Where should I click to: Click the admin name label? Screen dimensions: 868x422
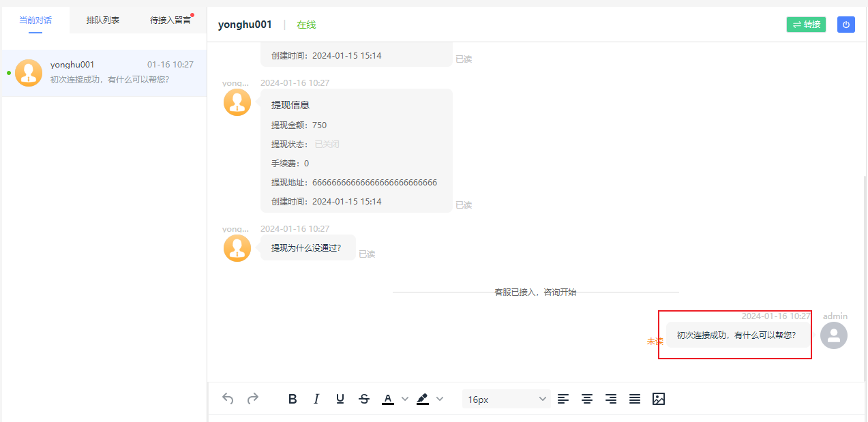point(835,316)
